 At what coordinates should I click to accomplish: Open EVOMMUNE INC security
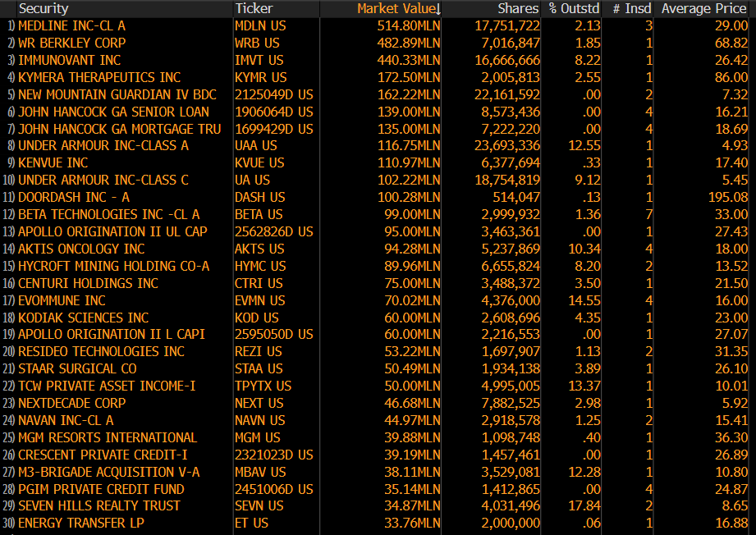tap(62, 301)
